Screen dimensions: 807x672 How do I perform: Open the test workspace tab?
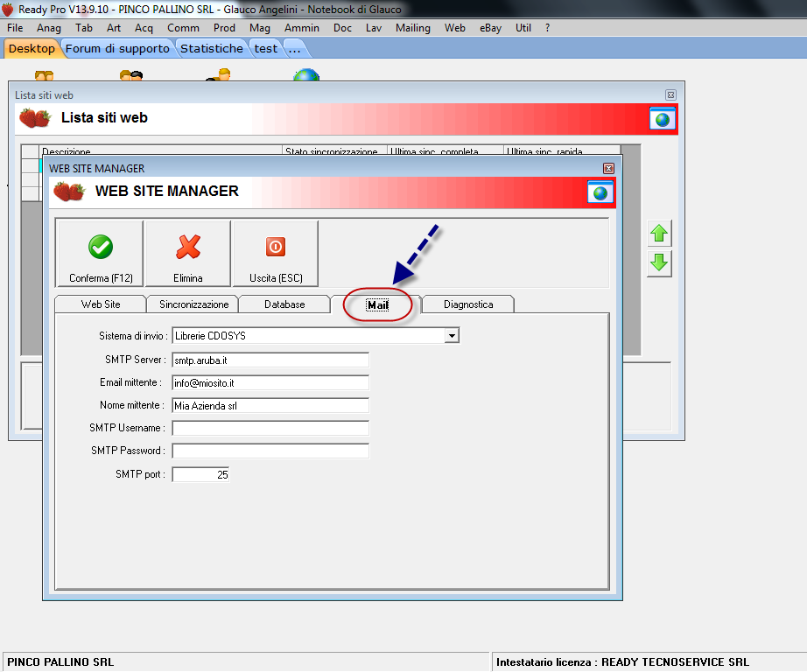click(266, 48)
